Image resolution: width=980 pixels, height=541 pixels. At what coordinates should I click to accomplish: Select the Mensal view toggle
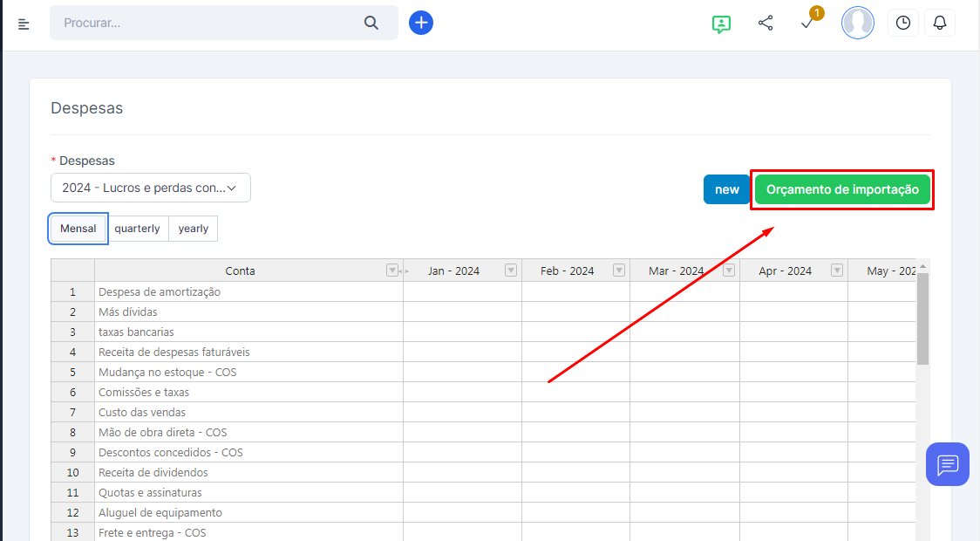(x=78, y=229)
